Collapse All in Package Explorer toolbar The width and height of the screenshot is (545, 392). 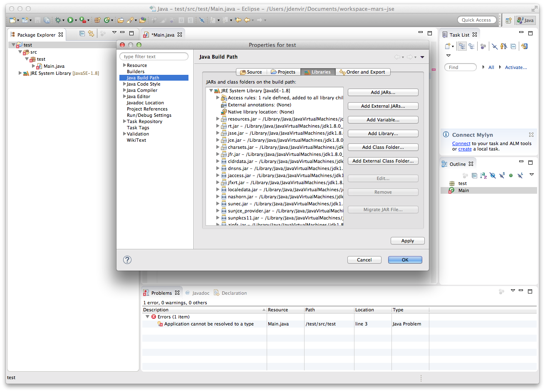pos(82,34)
